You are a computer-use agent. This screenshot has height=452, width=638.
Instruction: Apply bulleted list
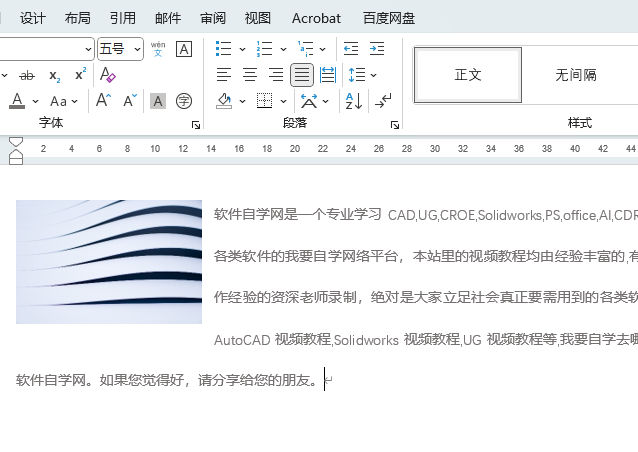(223, 49)
